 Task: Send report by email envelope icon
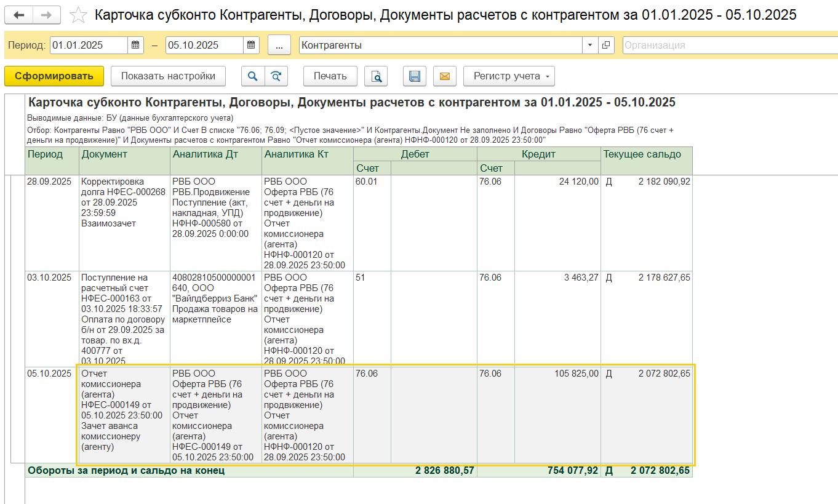[x=445, y=76]
